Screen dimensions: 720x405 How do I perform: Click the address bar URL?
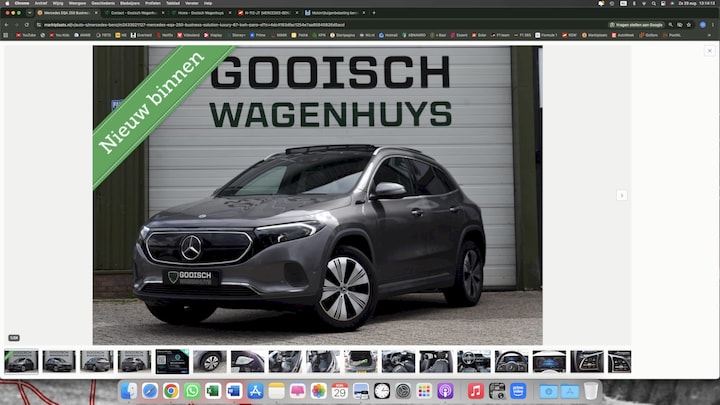tap(194, 25)
